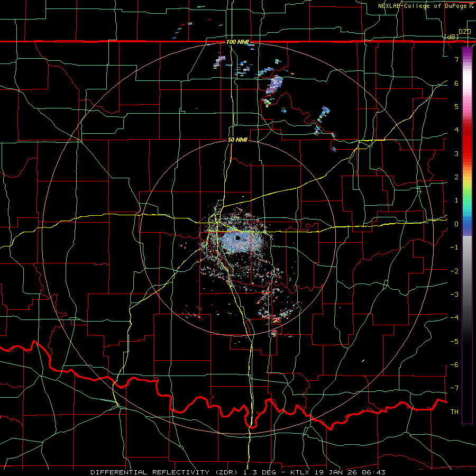The image size is (476, 476).
Task: Click the "-1" value on the color scale
Action: point(454,248)
